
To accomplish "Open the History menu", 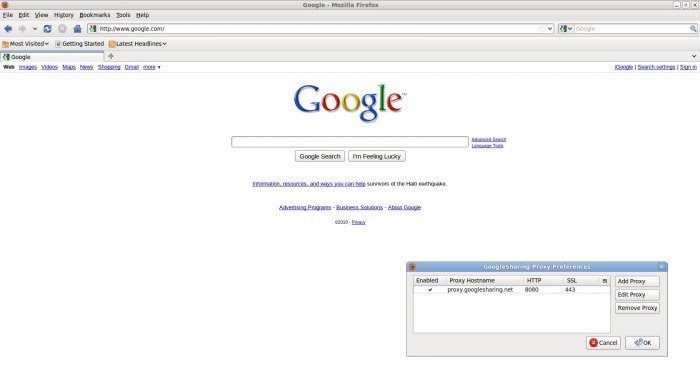I will click(63, 15).
